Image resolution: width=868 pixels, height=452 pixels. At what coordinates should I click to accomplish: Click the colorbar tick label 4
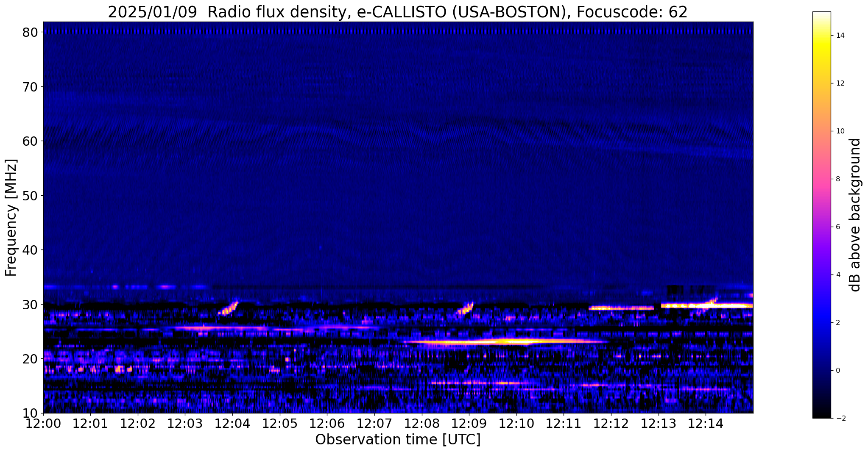click(837, 275)
